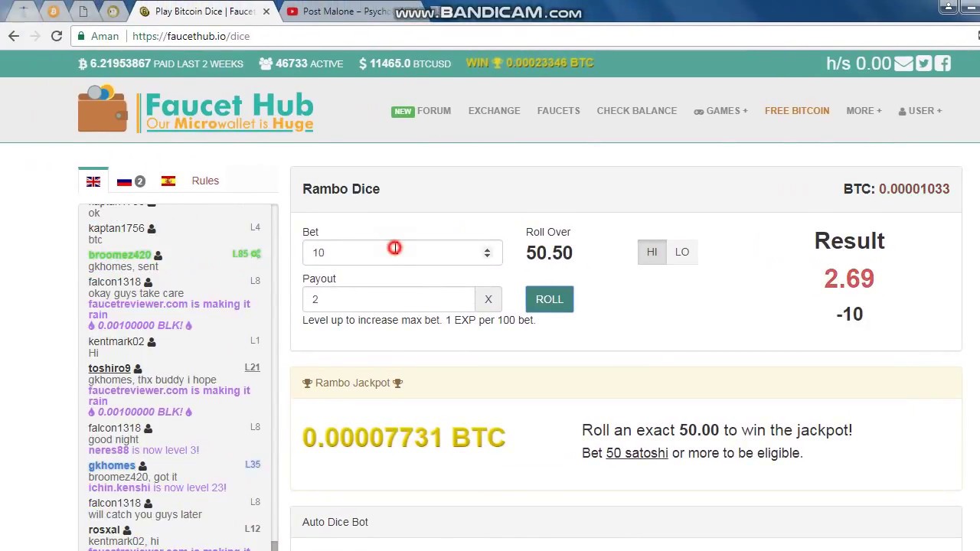Open the FAUCETS menu item
The width and height of the screenshot is (980, 551).
tap(558, 111)
